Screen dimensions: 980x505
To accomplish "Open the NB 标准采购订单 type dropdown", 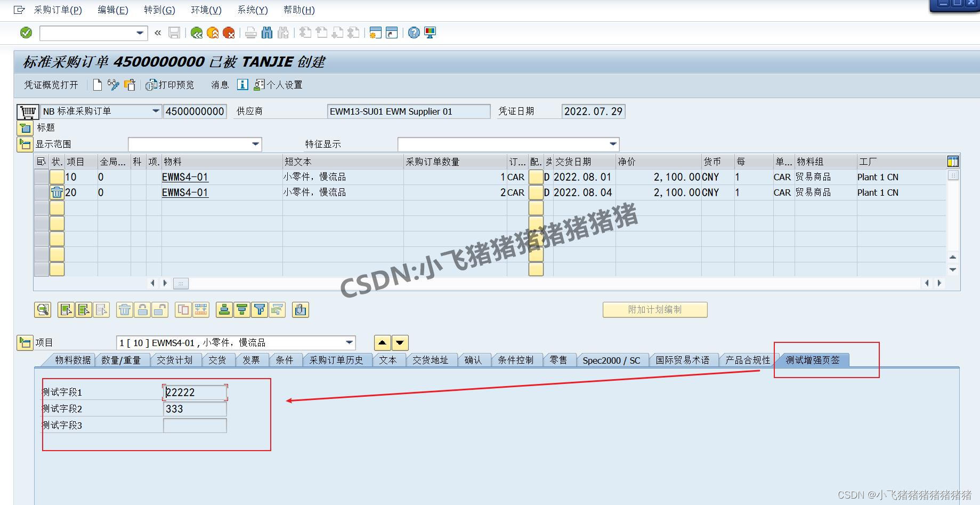I will click(x=156, y=111).
